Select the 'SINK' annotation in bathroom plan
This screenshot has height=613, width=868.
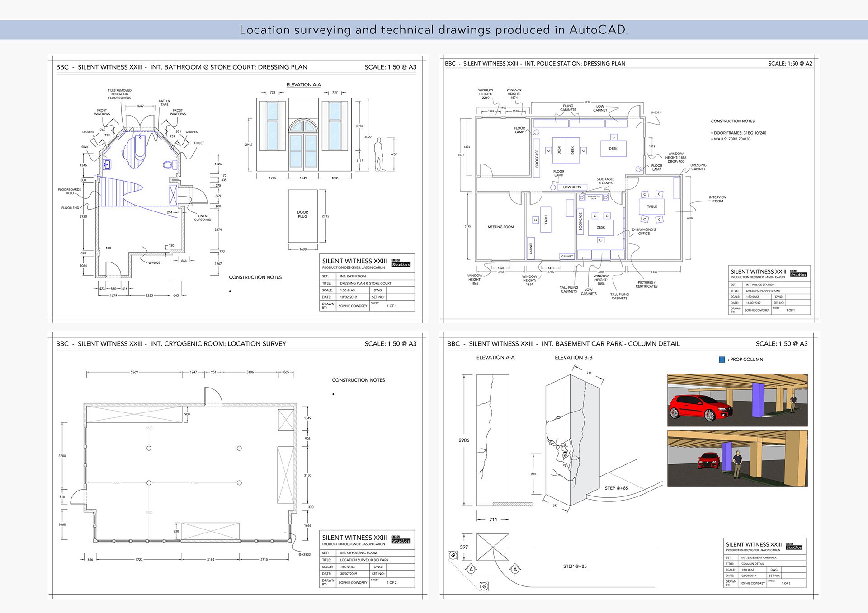[85, 147]
